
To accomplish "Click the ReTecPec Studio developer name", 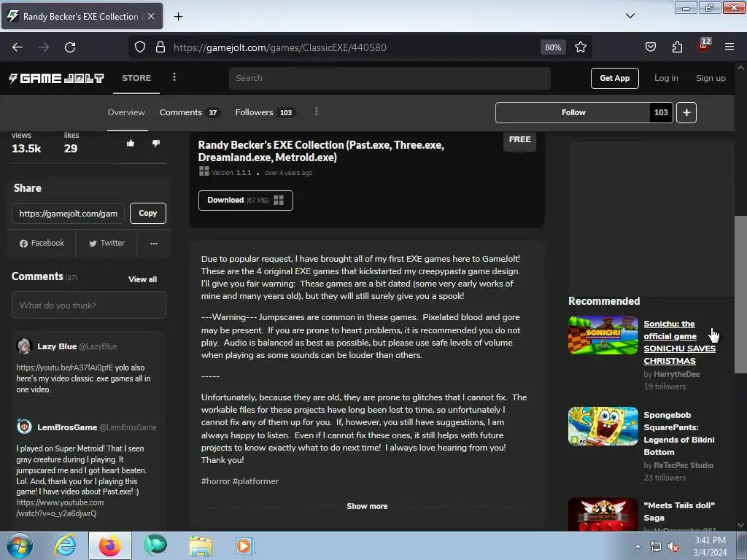I will 684,465.
